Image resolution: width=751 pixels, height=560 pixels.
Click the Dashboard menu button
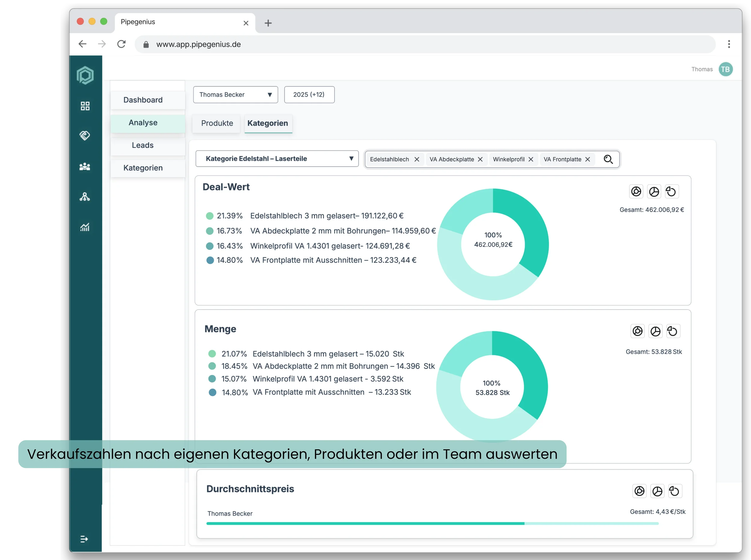click(143, 100)
